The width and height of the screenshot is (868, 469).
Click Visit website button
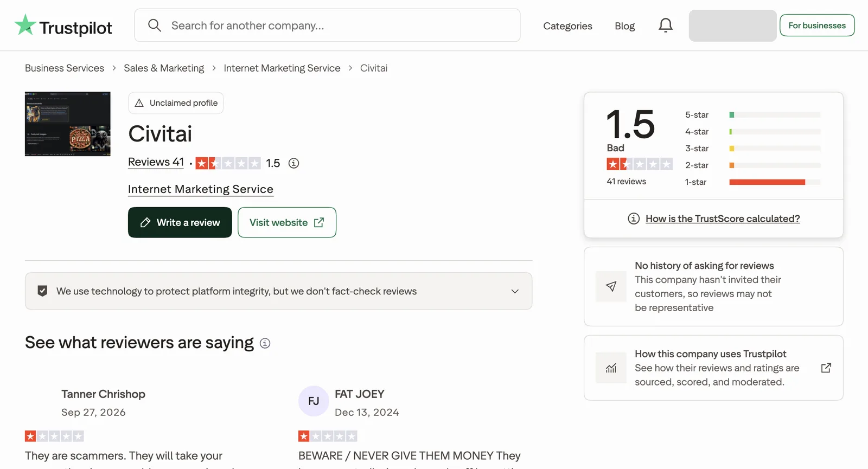coord(287,222)
